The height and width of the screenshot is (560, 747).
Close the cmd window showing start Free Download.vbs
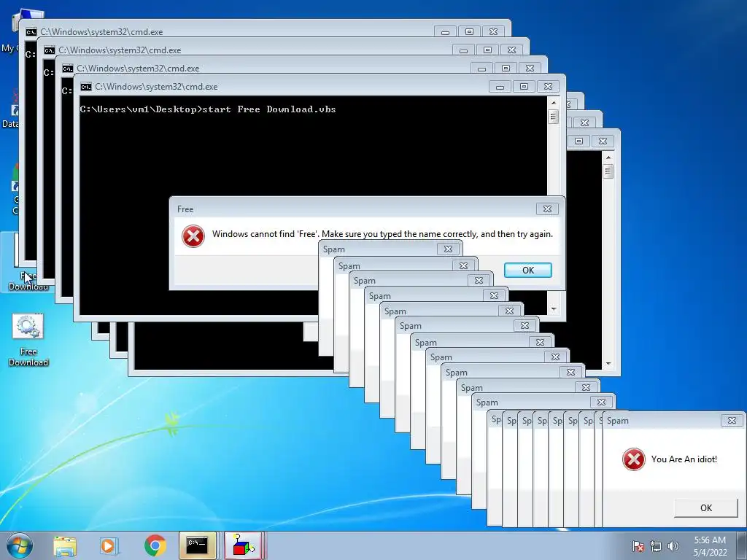(548, 87)
